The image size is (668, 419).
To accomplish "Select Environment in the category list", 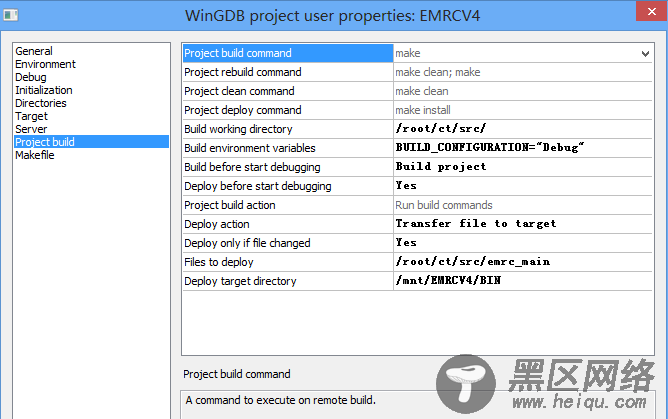I will pyautogui.click(x=46, y=64).
